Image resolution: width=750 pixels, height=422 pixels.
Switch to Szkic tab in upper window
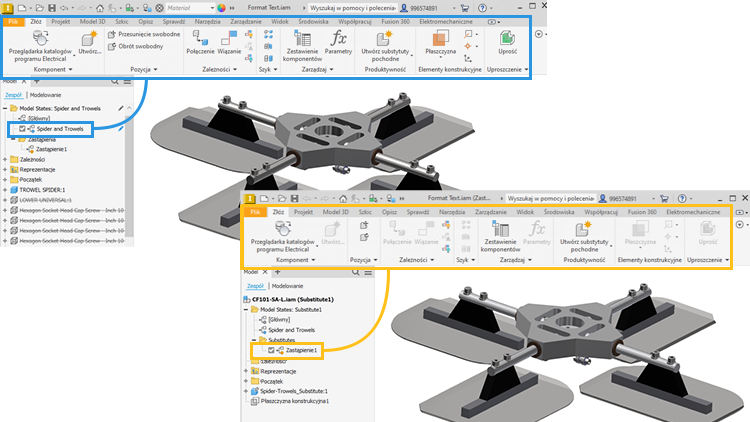121,22
